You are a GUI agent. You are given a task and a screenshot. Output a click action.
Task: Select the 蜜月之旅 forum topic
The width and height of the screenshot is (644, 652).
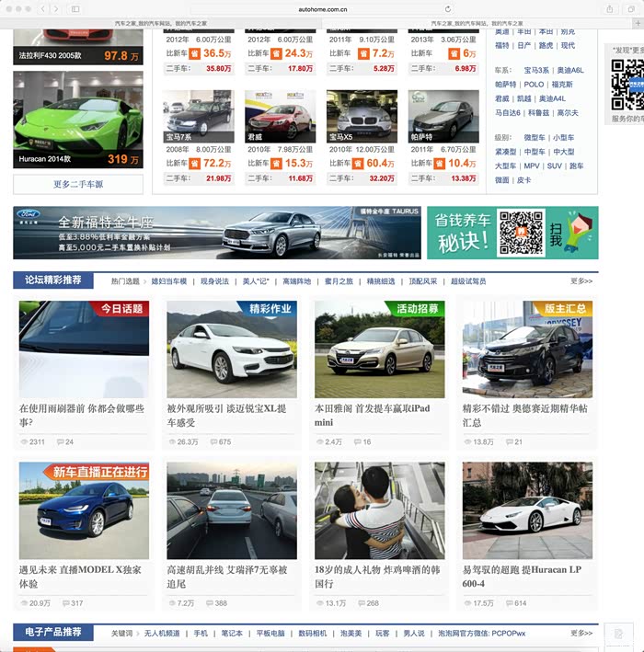tap(339, 281)
